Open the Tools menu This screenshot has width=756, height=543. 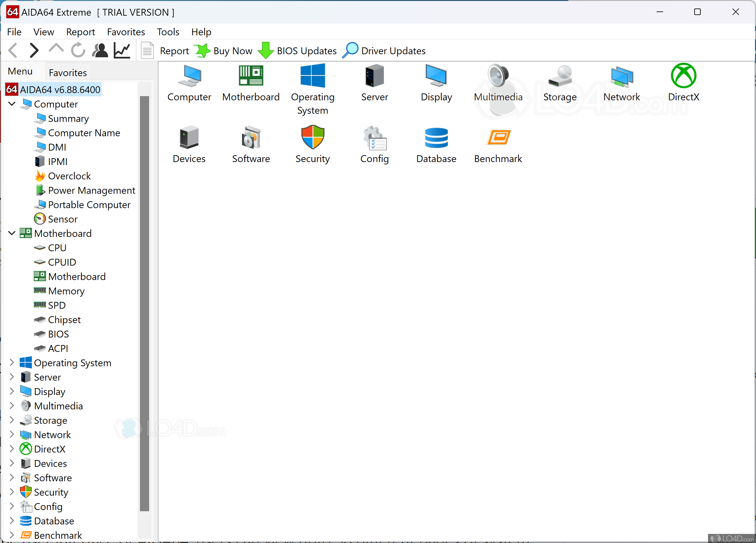tap(168, 32)
